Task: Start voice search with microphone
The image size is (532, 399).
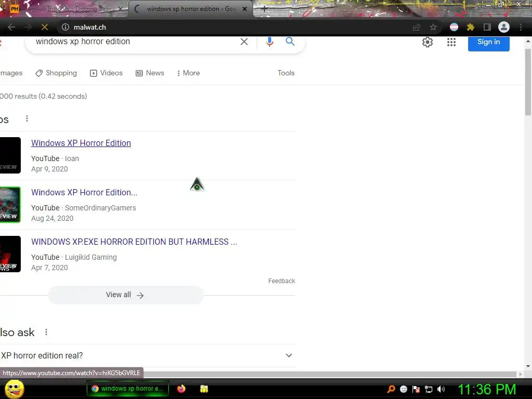Action: pyautogui.click(x=270, y=42)
